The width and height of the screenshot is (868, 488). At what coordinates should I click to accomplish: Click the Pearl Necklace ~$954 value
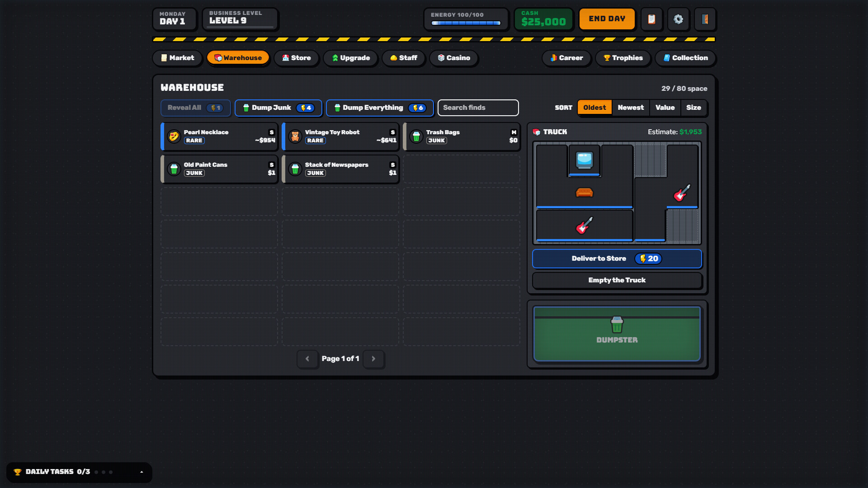[265, 141]
